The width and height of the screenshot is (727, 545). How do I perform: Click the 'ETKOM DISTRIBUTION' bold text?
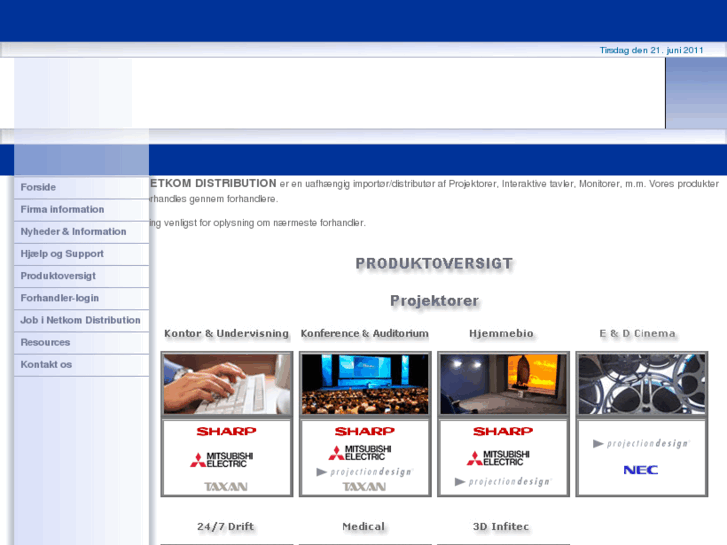coord(213,184)
